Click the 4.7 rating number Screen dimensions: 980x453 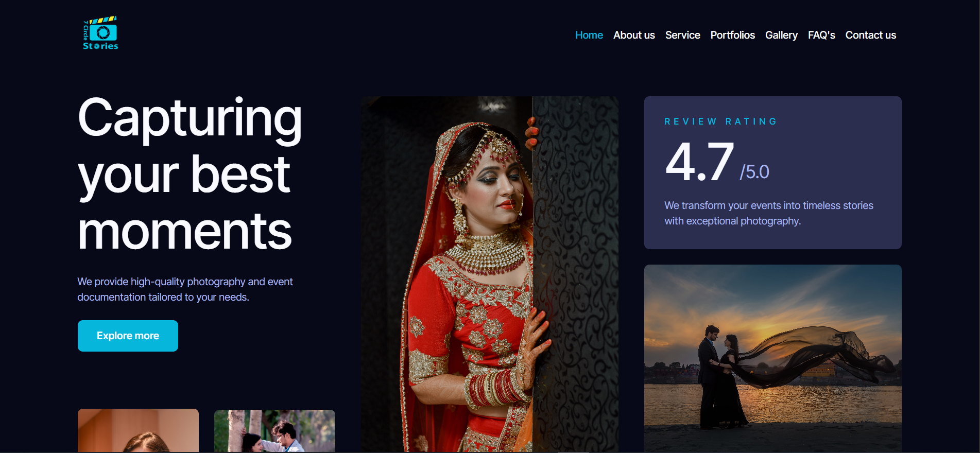coord(699,162)
